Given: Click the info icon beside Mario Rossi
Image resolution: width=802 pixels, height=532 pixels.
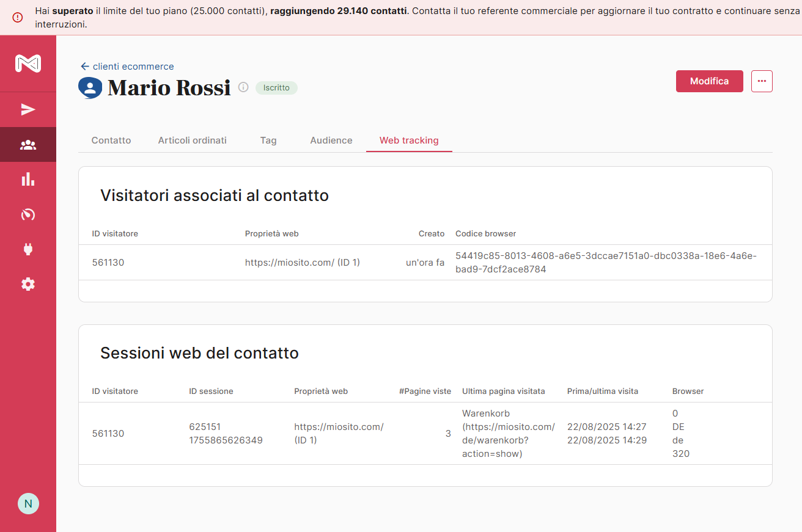Looking at the screenshot, I should pyautogui.click(x=243, y=87).
